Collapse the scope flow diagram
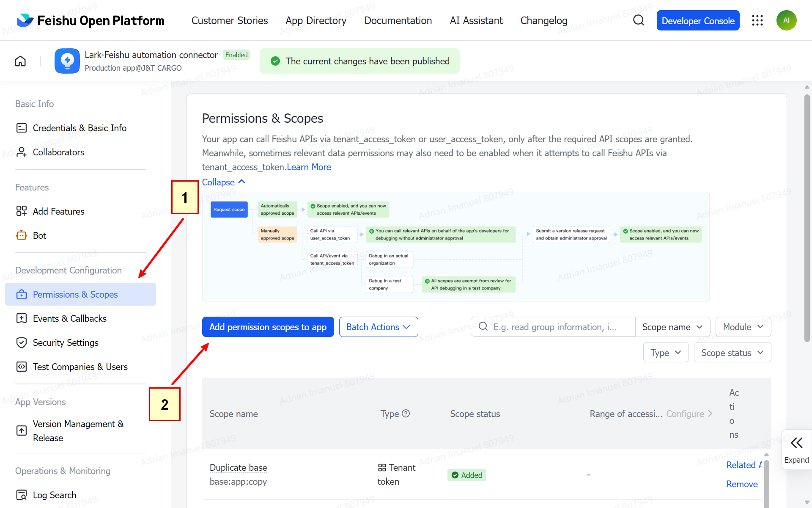This screenshot has width=812, height=508. point(224,182)
